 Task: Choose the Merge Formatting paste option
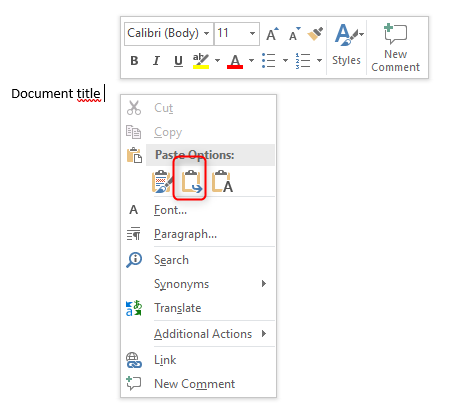191,181
